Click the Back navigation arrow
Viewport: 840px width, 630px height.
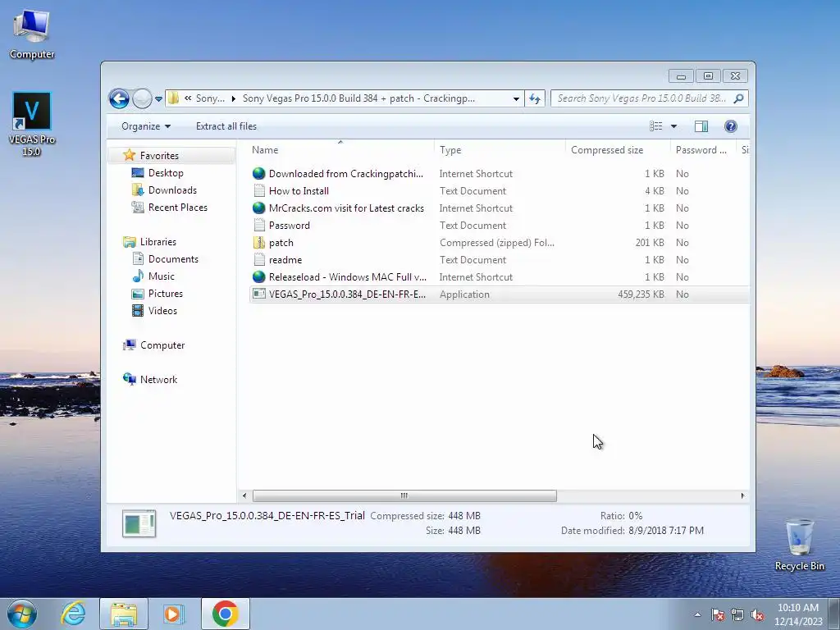click(119, 98)
